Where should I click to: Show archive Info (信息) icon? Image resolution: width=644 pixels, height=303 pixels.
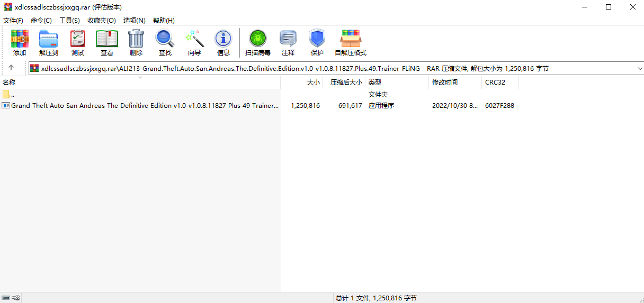(223, 43)
